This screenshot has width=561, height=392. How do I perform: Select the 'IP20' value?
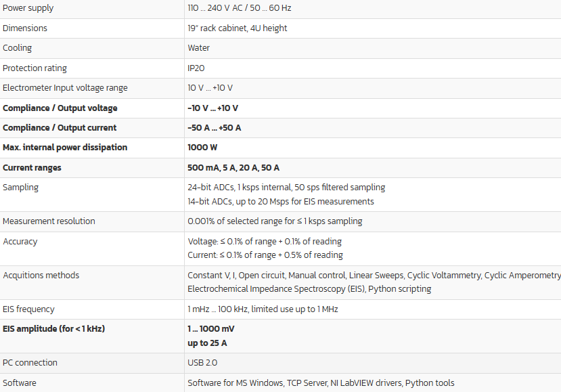[196, 68]
